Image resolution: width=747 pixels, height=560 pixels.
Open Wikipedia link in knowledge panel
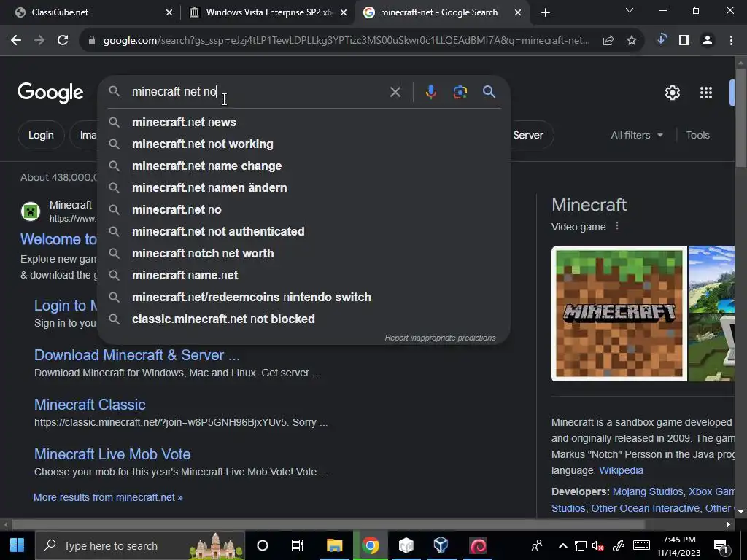point(621,470)
